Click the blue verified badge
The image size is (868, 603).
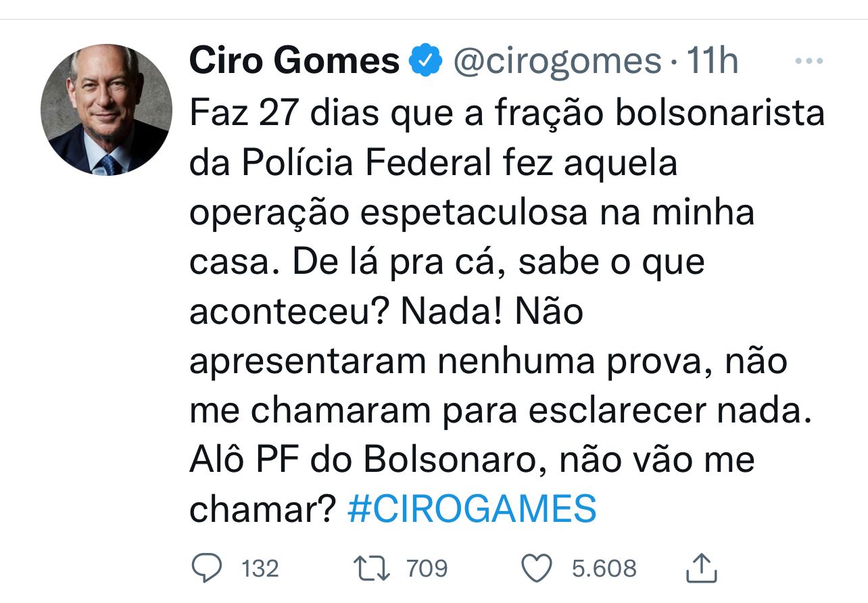pyautogui.click(x=426, y=62)
